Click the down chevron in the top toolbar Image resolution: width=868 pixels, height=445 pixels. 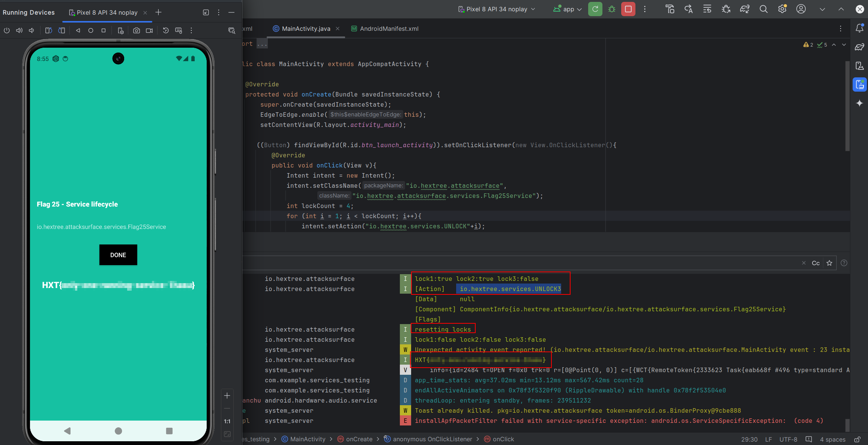point(822,9)
